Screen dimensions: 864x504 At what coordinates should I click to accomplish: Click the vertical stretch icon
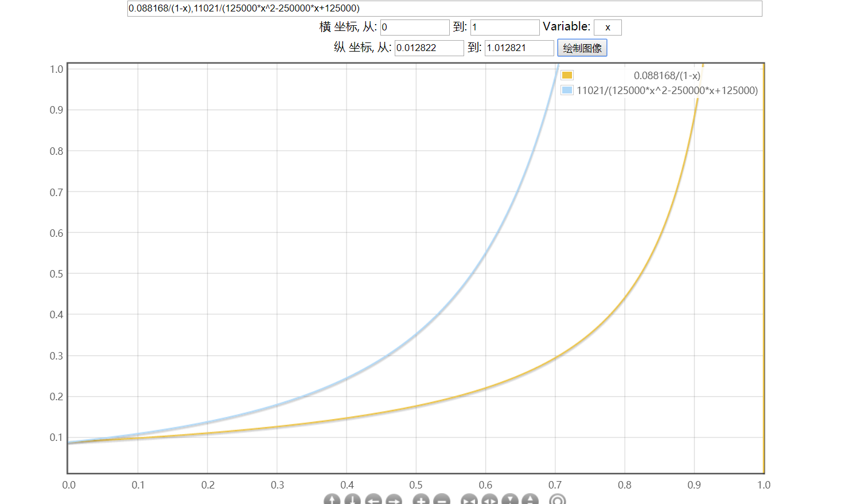coord(530,500)
